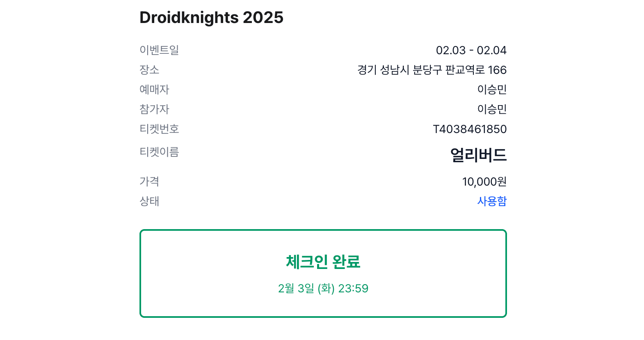Open the 사용함 status link
The width and height of the screenshot is (644, 340).
pyautogui.click(x=491, y=201)
